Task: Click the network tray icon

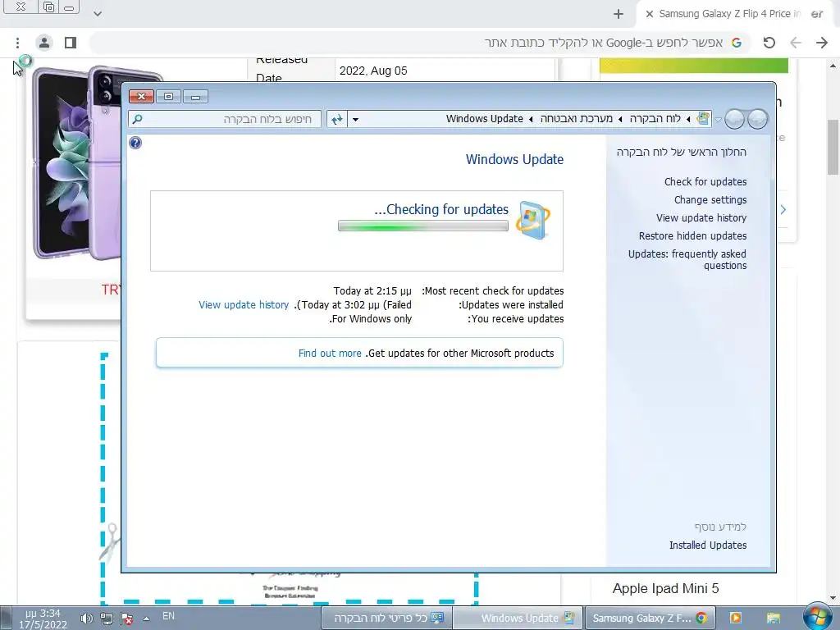Action: click(x=107, y=619)
